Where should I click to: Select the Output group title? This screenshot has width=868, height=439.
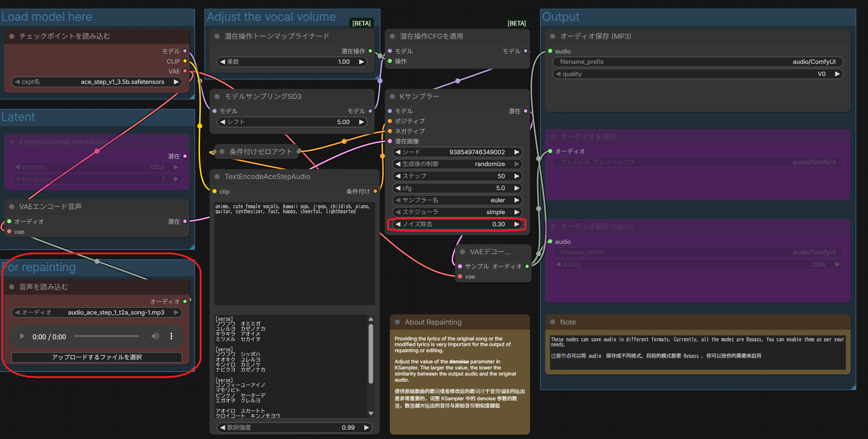560,17
